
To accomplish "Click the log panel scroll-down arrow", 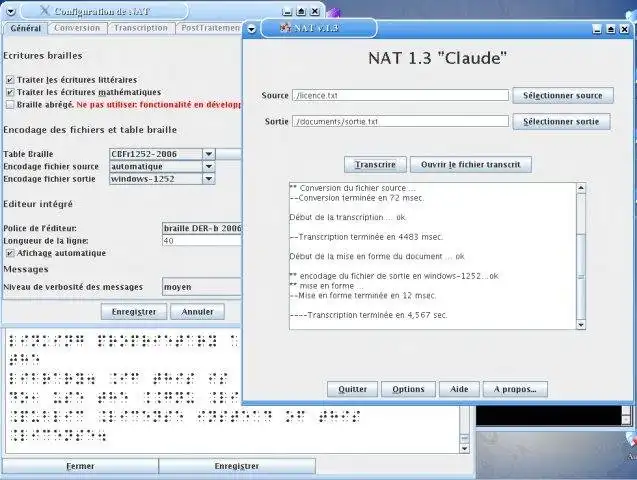I will tap(581, 324).
